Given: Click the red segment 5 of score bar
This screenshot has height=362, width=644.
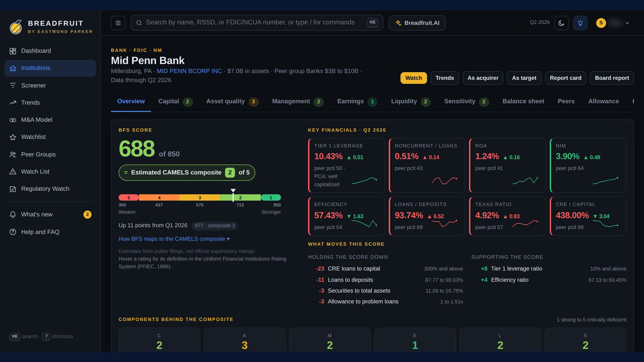Looking at the screenshot, I should (129, 198).
